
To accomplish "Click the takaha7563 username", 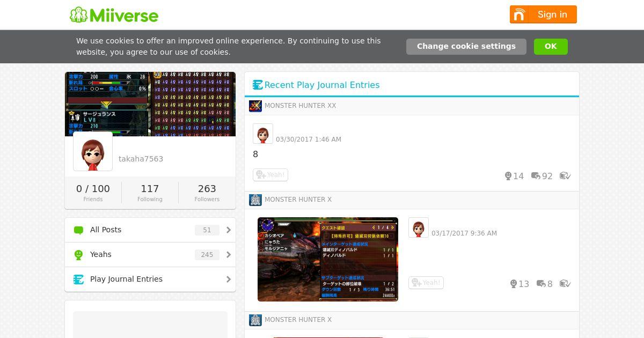I will [x=141, y=159].
